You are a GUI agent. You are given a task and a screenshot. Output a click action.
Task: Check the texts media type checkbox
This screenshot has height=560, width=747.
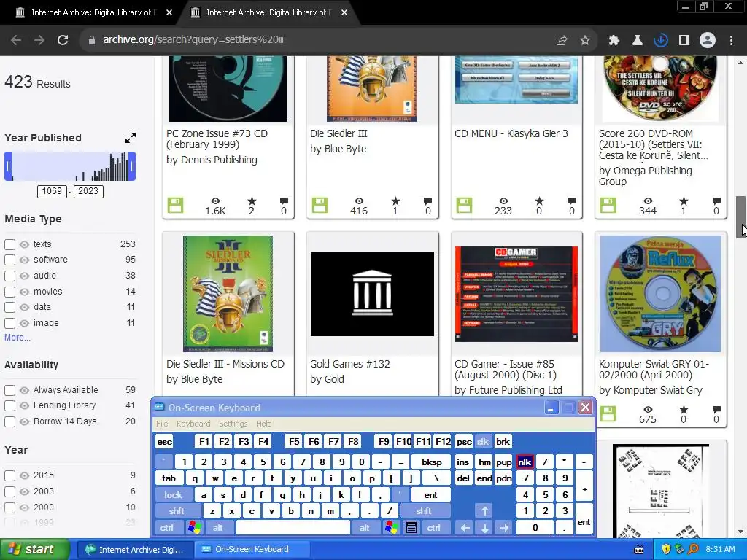point(9,244)
